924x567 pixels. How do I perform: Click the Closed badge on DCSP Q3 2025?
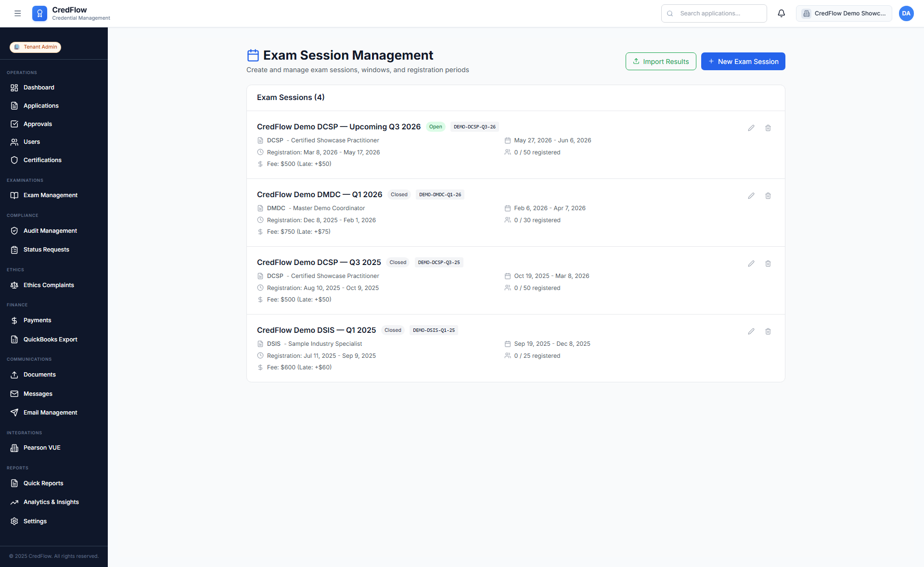click(398, 263)
